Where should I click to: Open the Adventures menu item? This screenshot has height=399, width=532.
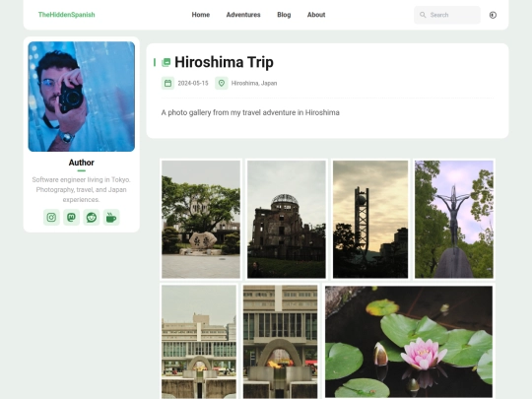click(x=243, y=15)
